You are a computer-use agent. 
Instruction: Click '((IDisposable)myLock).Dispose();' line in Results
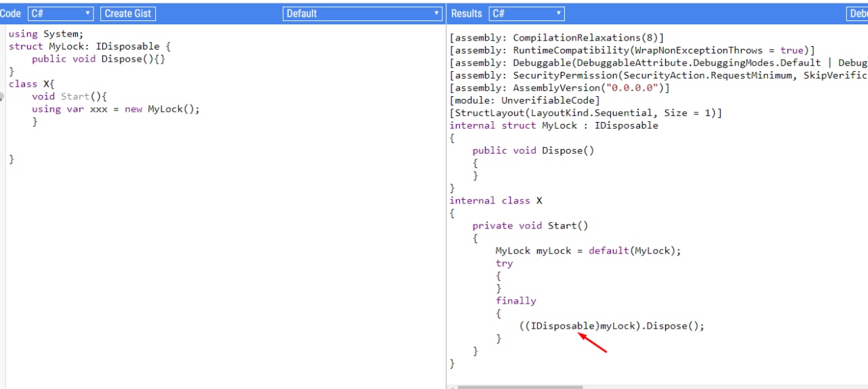tap(612, 326)
